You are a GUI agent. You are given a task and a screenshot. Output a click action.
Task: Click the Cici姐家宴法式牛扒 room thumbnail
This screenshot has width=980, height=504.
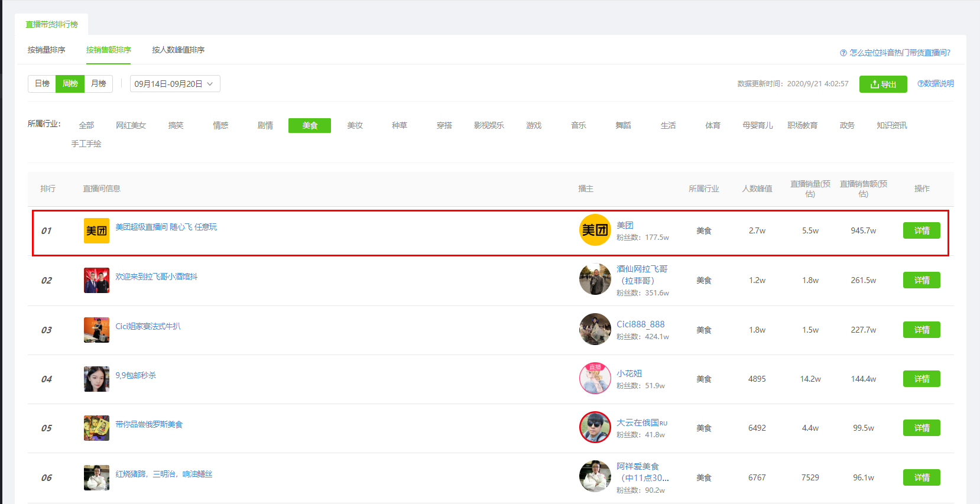[x=96, y=330]
